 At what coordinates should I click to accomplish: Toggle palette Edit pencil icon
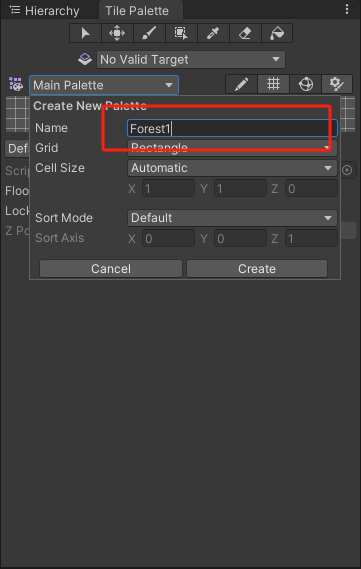(x=241, y=85)
